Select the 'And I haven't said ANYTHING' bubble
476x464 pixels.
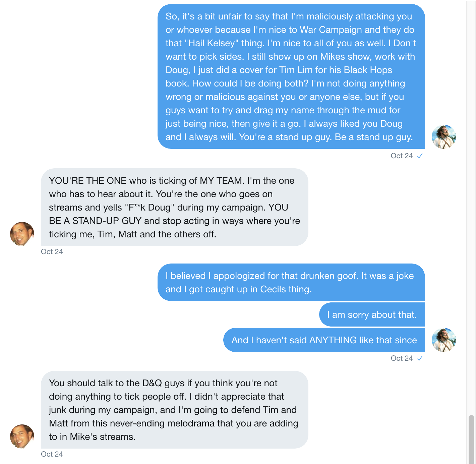tap(324, 340)
